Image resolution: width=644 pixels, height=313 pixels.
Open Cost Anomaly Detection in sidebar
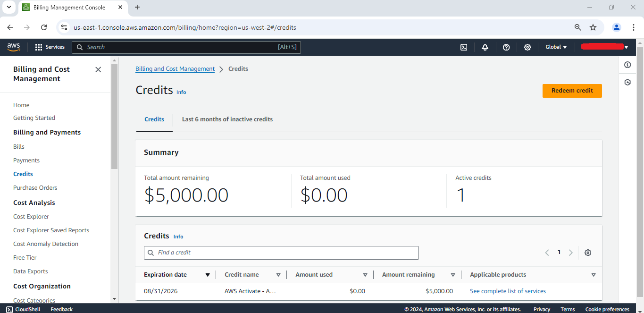46,244
